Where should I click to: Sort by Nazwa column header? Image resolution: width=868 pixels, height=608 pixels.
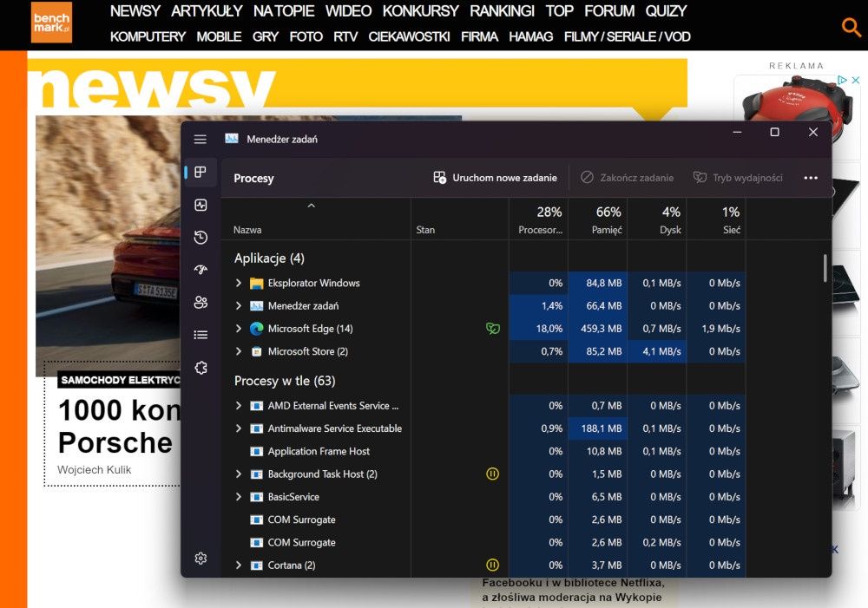pyautogui.click(x=316, y=219)
